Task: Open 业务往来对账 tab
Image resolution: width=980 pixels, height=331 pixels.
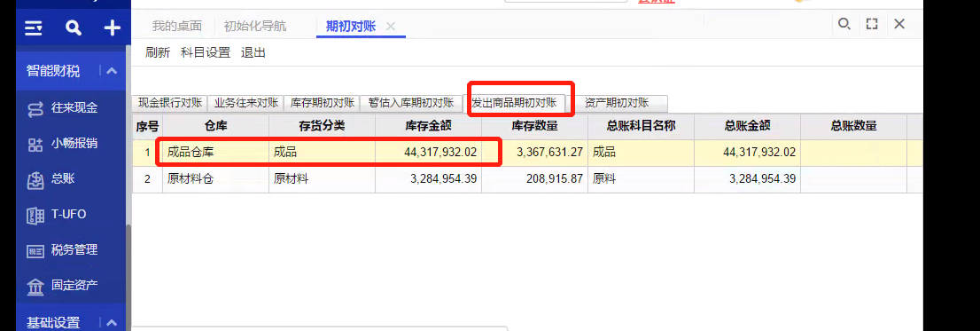Action: pos(245,103)
